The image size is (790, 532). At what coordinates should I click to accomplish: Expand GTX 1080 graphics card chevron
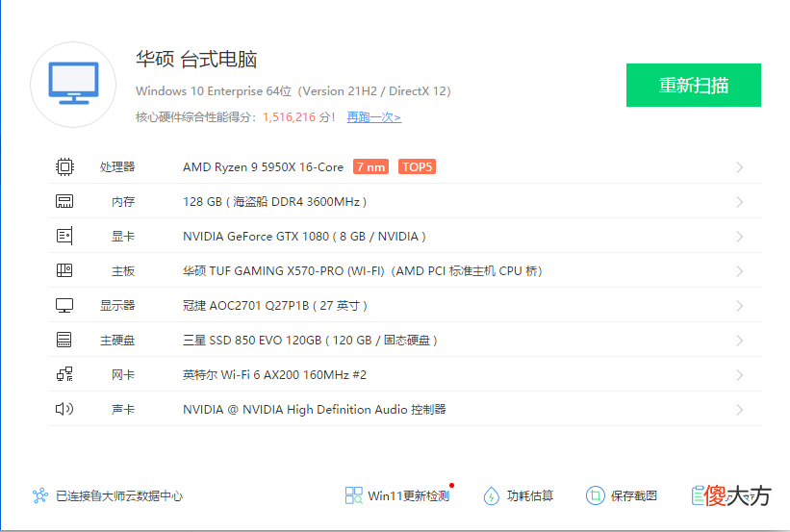(x=740, y=237)
